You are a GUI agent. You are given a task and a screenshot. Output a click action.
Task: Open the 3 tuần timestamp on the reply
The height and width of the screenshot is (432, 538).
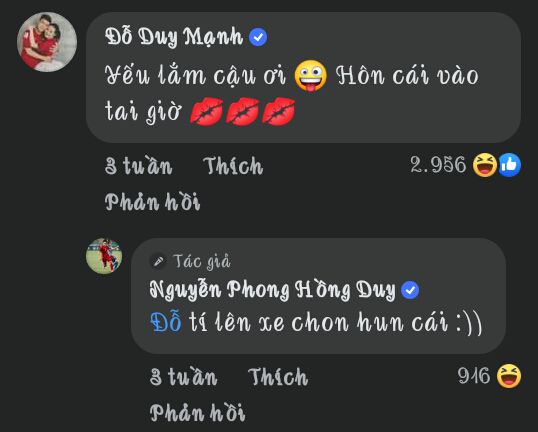point(183,377)
